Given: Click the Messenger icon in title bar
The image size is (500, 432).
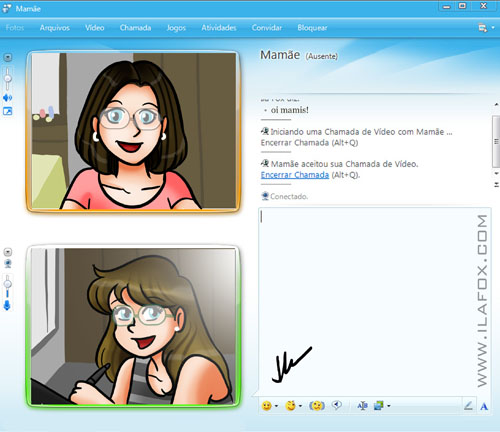Looking at the screenshot, I should coord(7,8).
